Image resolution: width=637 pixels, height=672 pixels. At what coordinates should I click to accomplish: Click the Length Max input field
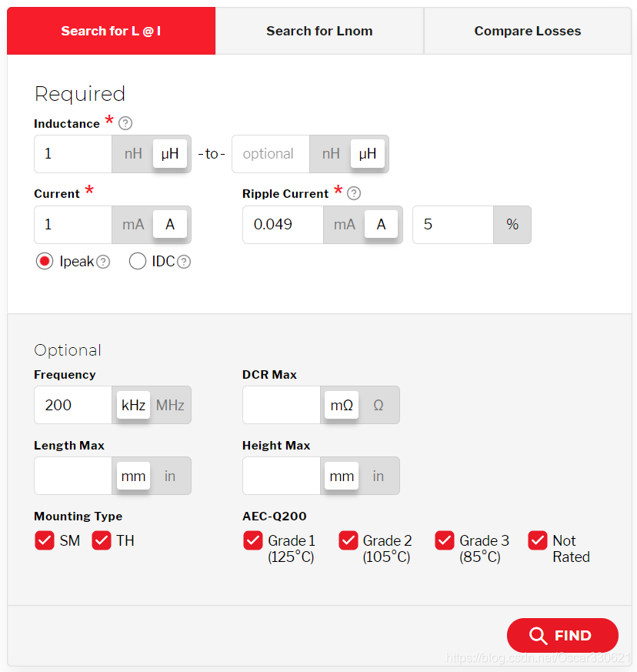point(73,476)
